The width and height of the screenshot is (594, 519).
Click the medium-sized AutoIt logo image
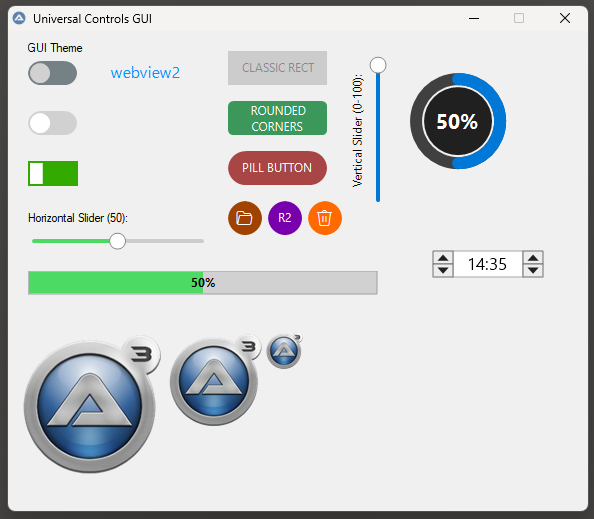point(215,380)
